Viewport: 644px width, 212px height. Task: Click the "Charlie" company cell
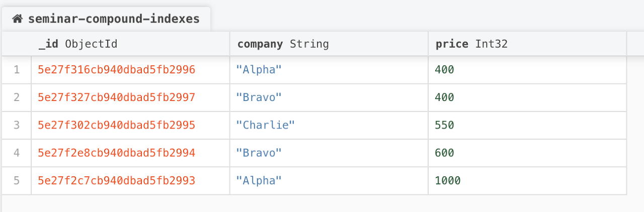coord(265,125)
